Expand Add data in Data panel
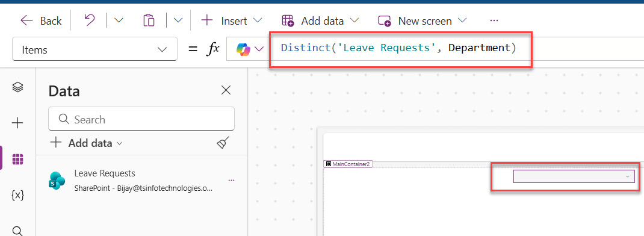 pyautogui.click(x=86, y=143)
